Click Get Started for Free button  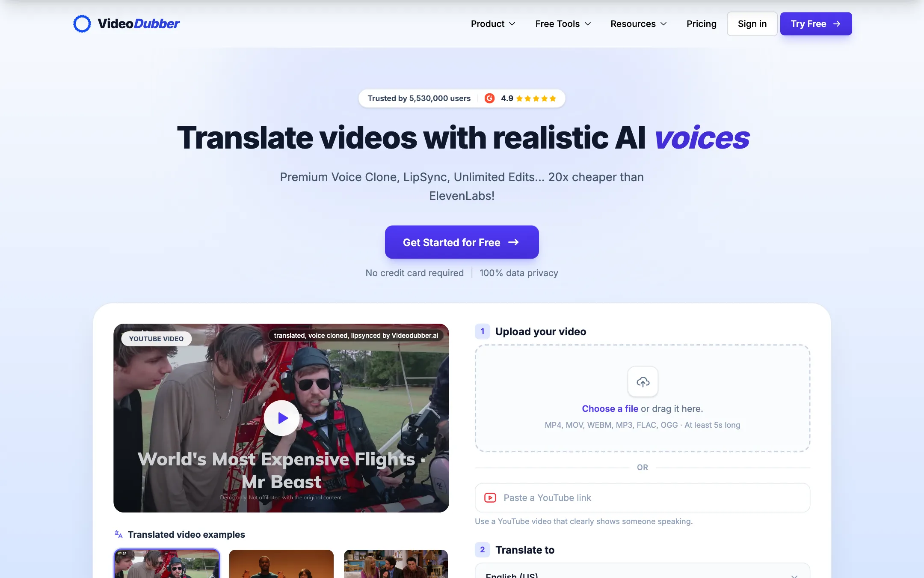[x=462, y=242]
